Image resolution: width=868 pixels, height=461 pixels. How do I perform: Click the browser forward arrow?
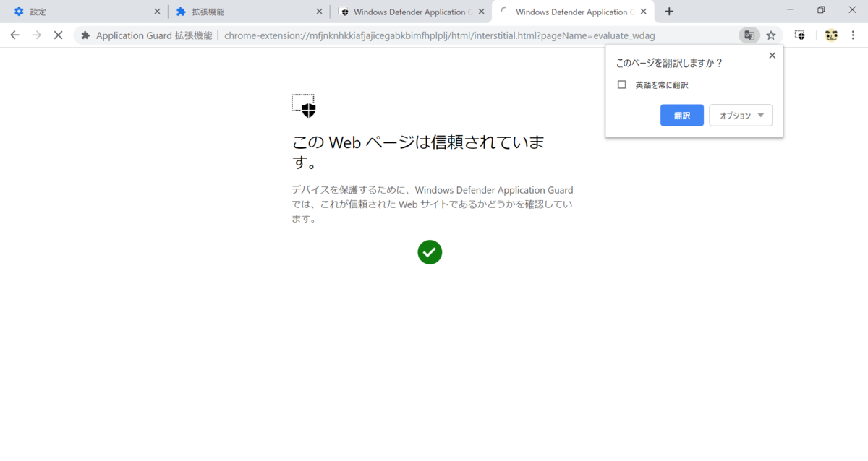(36, 35)
